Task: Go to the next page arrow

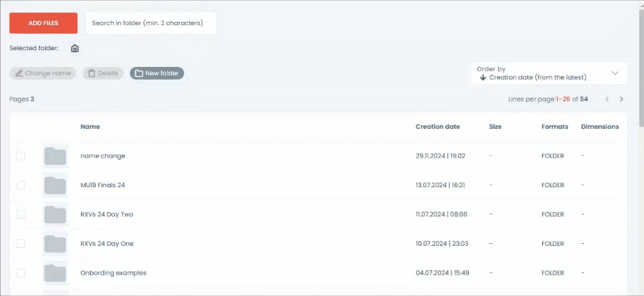Action: [x=621, y=99]
